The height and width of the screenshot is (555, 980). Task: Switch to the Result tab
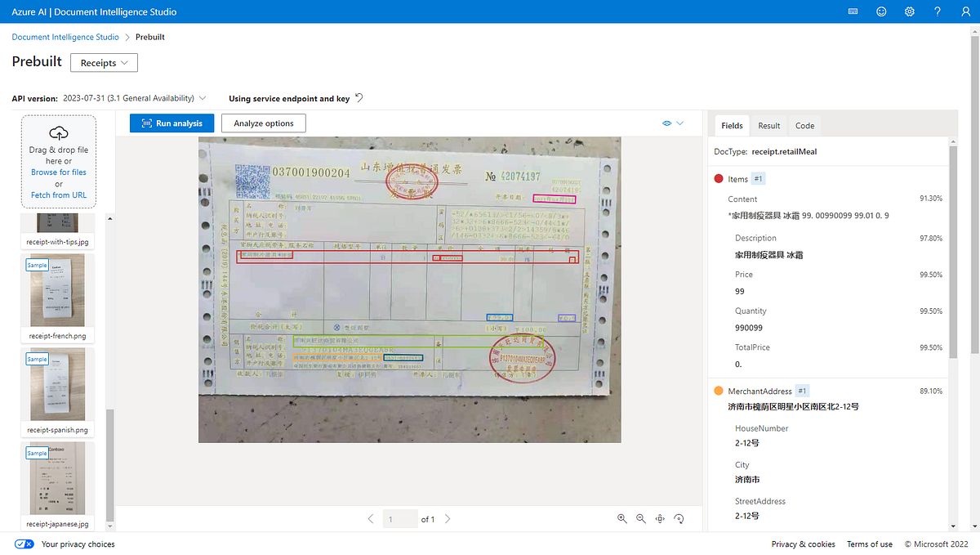coord(768,126)
